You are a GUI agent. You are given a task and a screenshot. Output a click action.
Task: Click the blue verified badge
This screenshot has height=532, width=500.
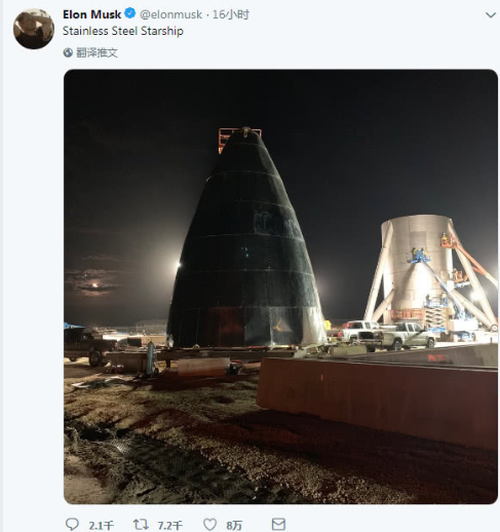(130, 14)
